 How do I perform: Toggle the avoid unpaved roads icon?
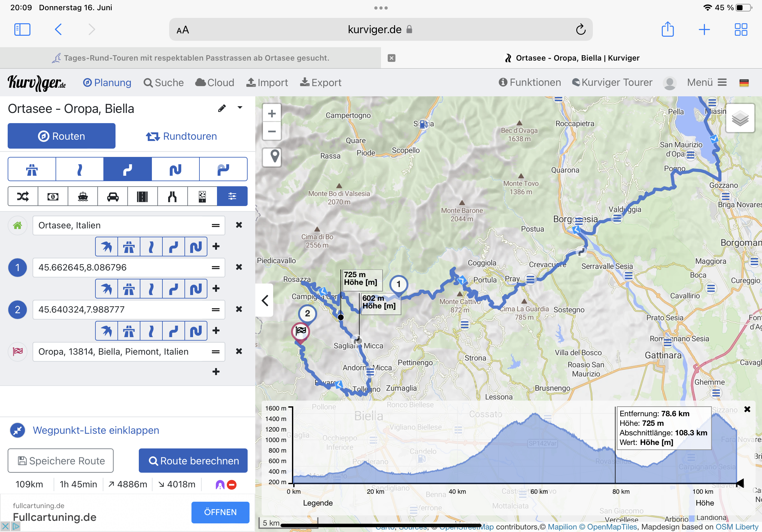(x=202, y=197)
